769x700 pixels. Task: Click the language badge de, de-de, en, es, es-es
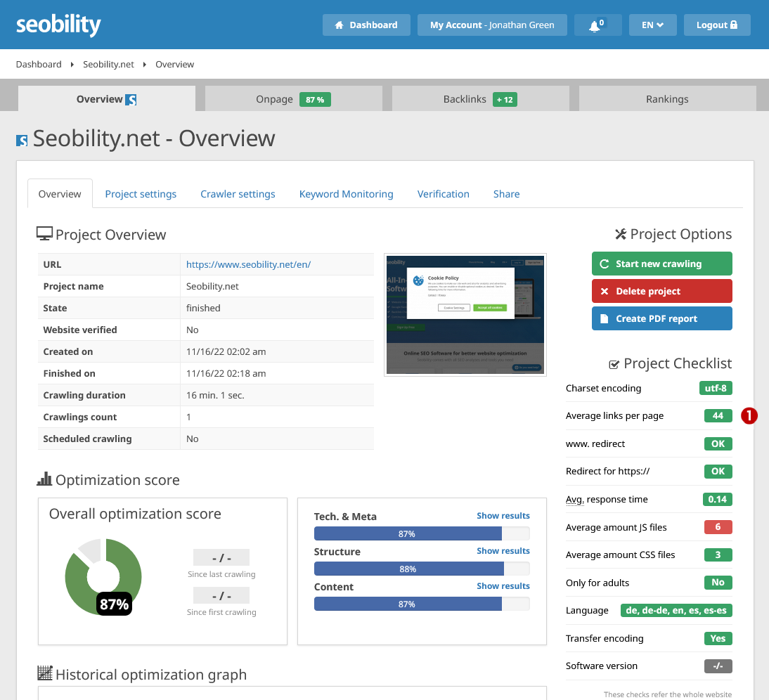coord(676,610)
